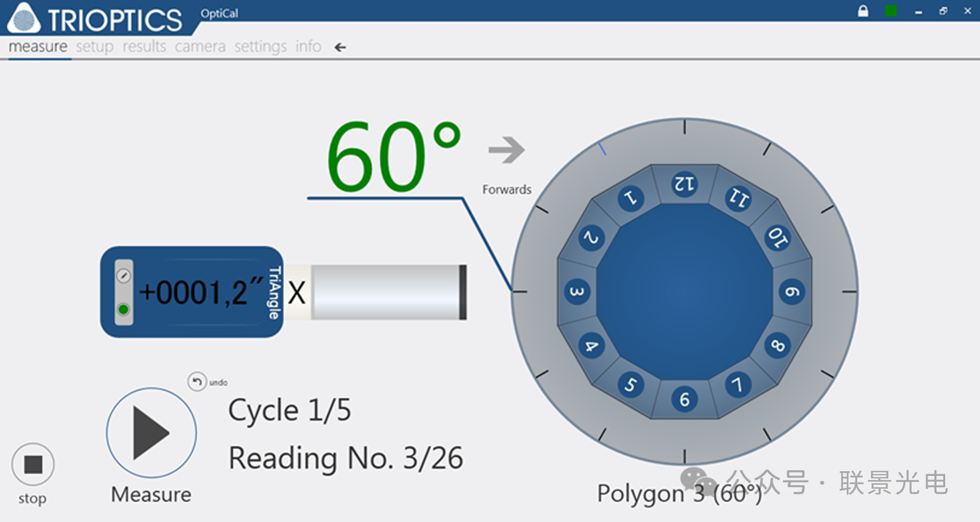980x522 pixels.
Task: Click polygon face number 3
Action: [577, 292]
